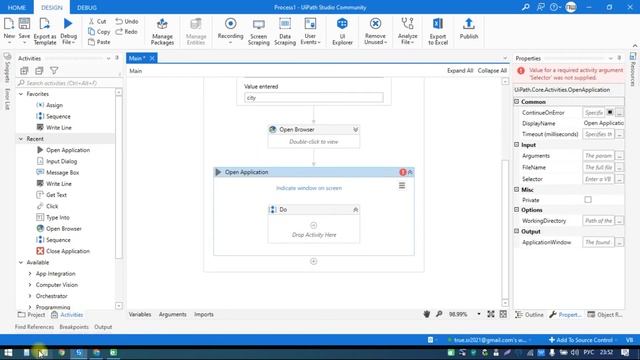Select Message Box in the activities list
The height and width of the screenshot is (360, 640).
coord(58,172)
